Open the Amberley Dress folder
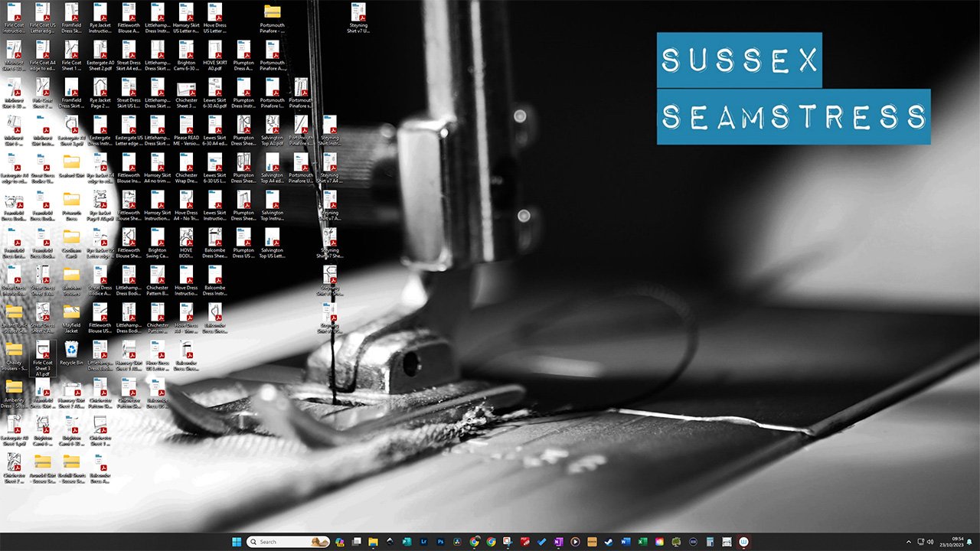 [x=14, y=395]
